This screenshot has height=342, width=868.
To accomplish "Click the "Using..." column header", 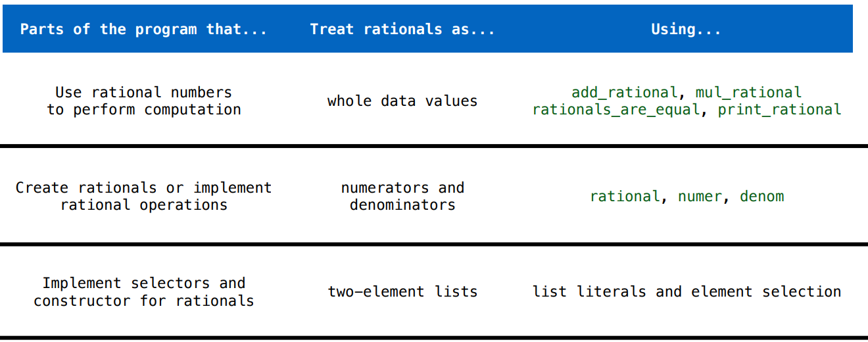I will (686, 30).
